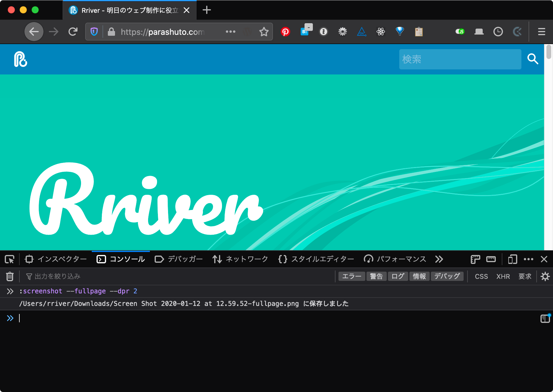Open the Firefox hamburger menu
Screen dimensions: 553x392
point(542,32)
